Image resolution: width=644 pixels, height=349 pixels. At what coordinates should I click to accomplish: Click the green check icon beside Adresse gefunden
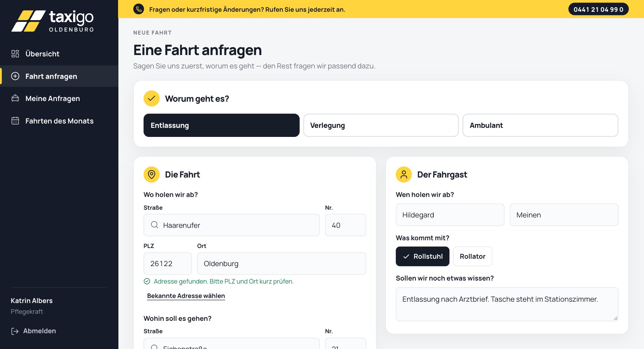click(x=147, y=281)
